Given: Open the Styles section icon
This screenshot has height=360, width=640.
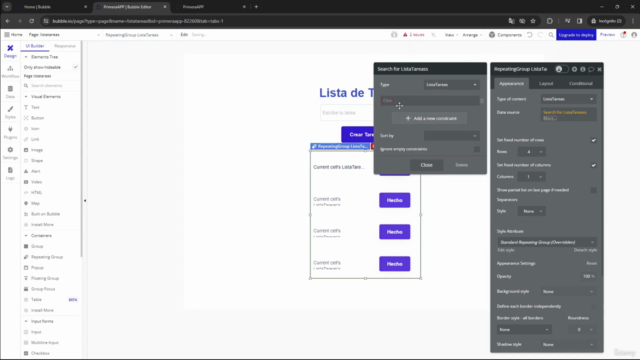Looking at the screenshot, I should 10,112.
